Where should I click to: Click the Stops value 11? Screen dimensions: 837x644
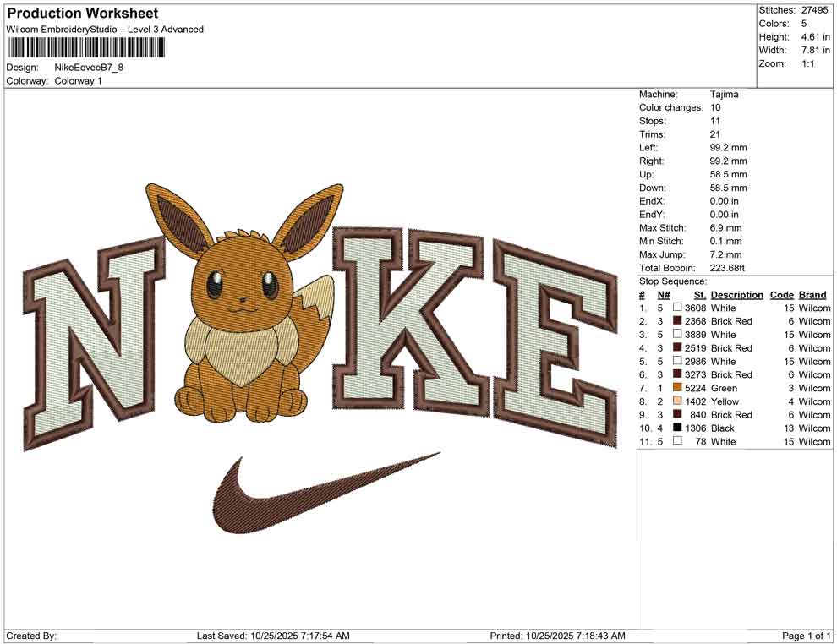[x=714, y=121]
